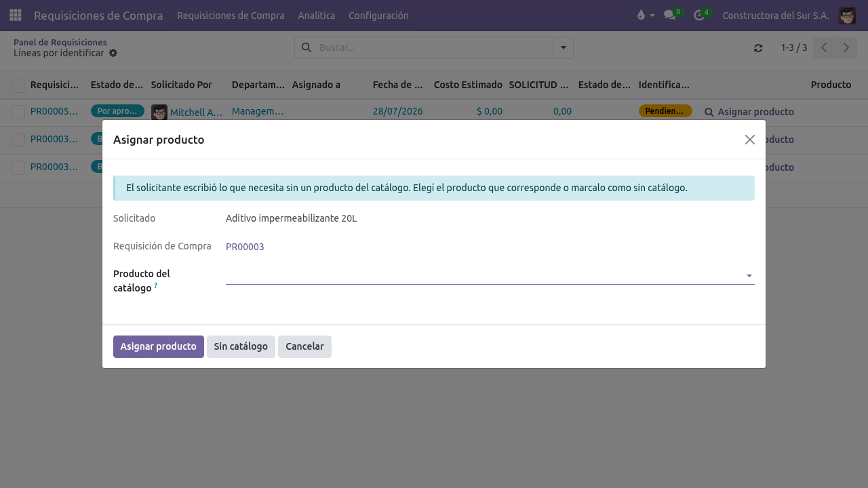The image size is (868, 488).
Task: Check the PR00005 row checkbox
Action: pos(18,112)
